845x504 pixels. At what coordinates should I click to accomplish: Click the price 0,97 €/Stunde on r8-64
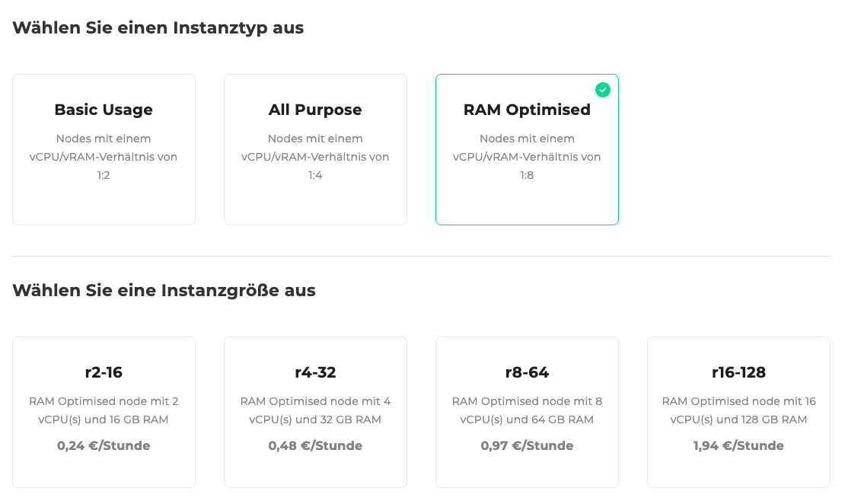tap(527, 445)
